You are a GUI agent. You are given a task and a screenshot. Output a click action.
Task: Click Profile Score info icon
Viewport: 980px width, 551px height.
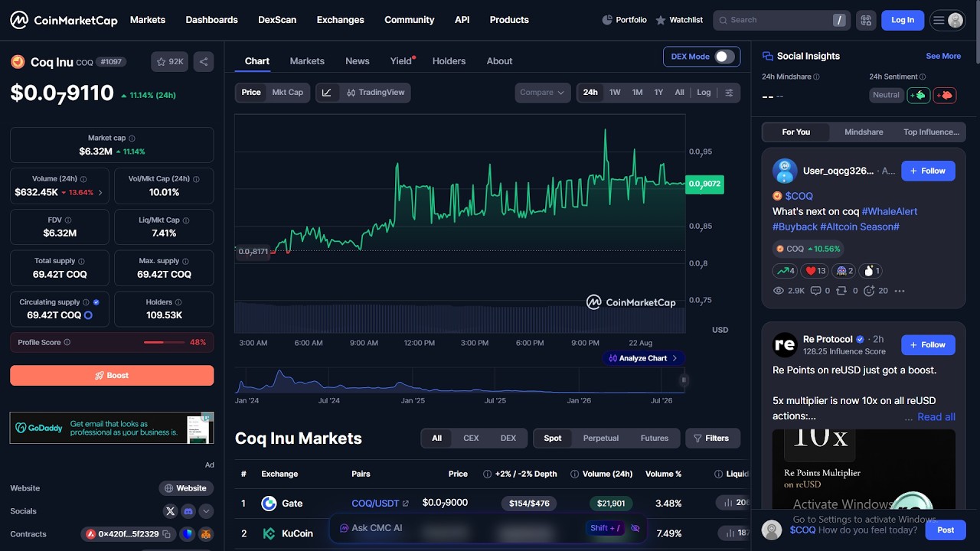(67, 343)
